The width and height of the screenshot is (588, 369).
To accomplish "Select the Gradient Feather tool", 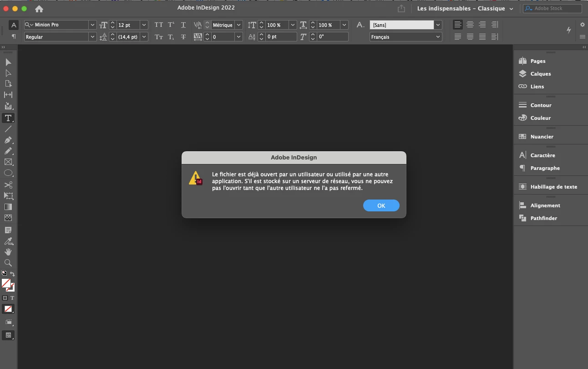I will tap(8, 218).
